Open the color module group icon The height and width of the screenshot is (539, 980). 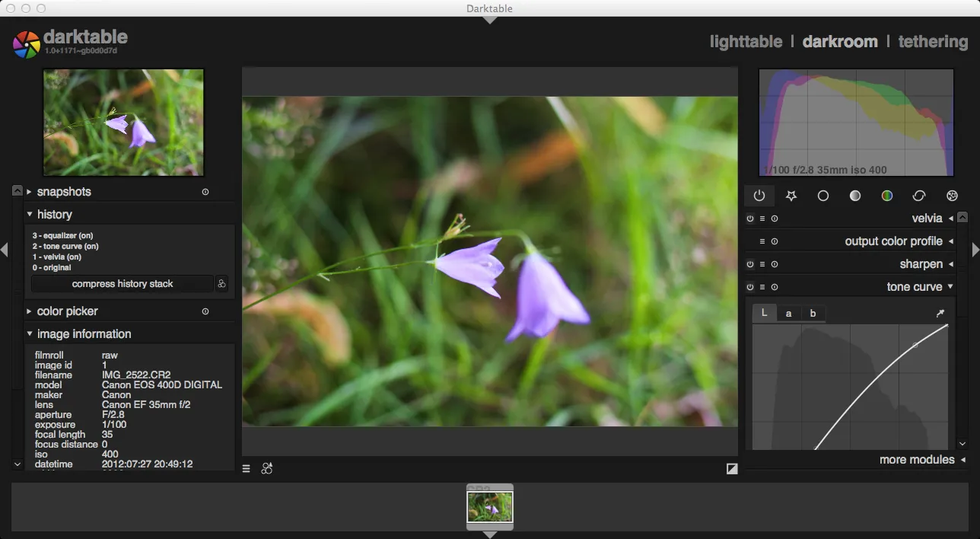click(886, 196)
